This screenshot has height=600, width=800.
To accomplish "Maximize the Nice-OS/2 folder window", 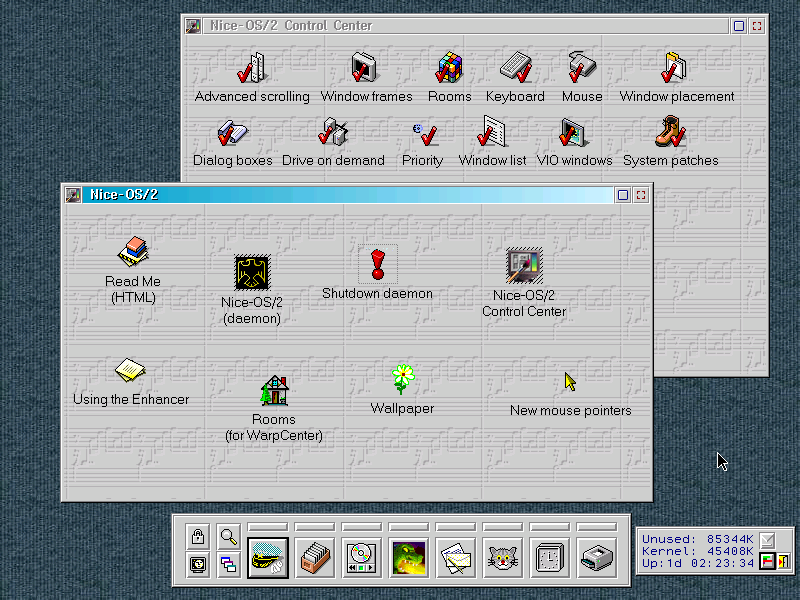I will [x=641, y=194].
